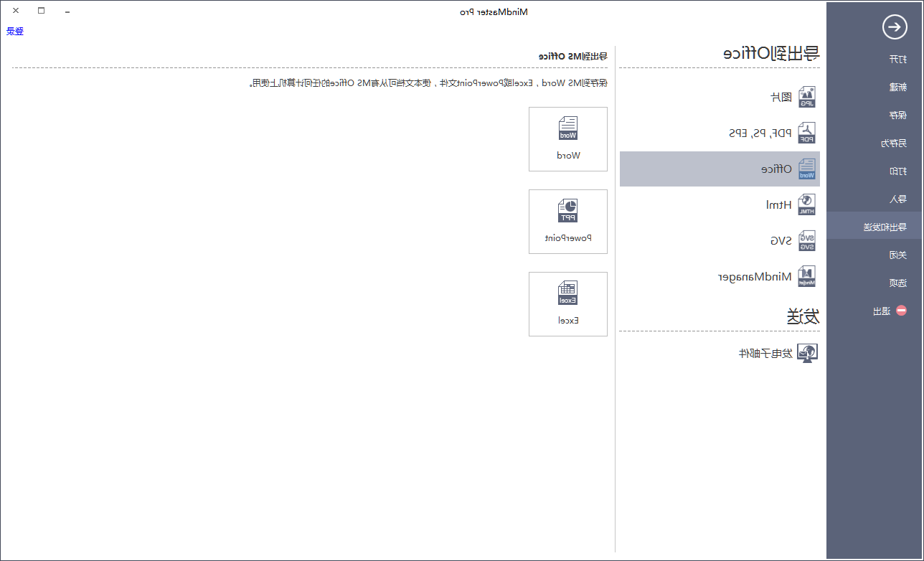
Task: Export to Excel button
Action: click(568, 304)
